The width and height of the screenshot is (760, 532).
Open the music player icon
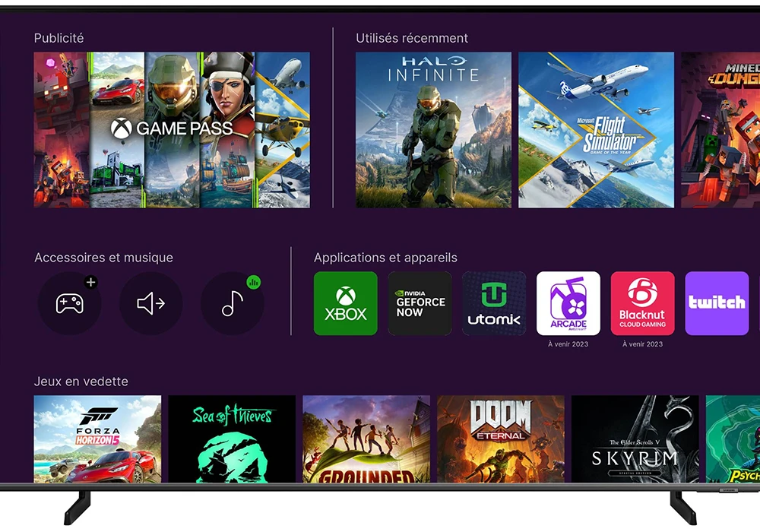[x=232, y=304]
